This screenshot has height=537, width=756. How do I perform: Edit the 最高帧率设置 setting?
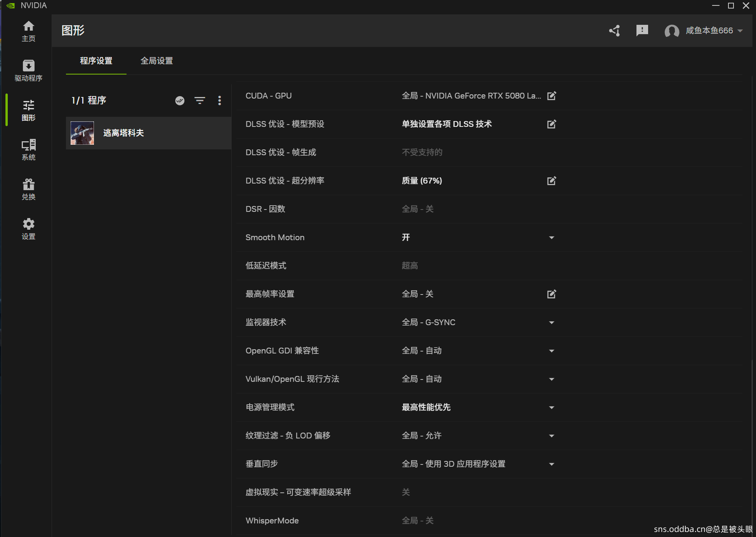[x=551, y=294]
